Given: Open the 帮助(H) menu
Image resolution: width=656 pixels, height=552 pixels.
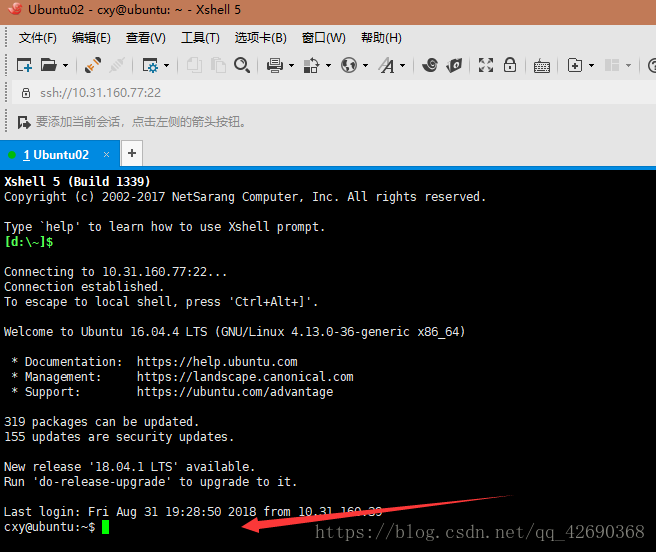Looking at the screenshot, I should (x=381, y=38).
